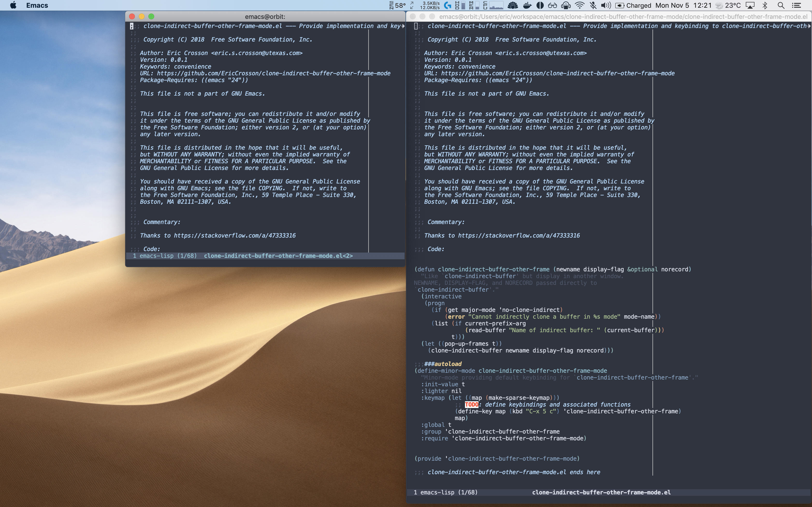Click the Wi-Fi status icon
This screenshot has width=812, height=507.
pyautogui.click(x=580, y=5)
